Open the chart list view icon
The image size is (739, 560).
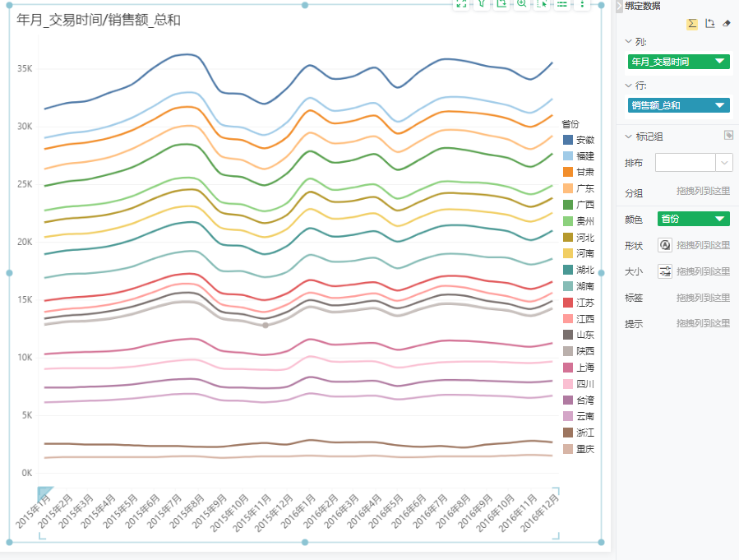pos(561,4)
